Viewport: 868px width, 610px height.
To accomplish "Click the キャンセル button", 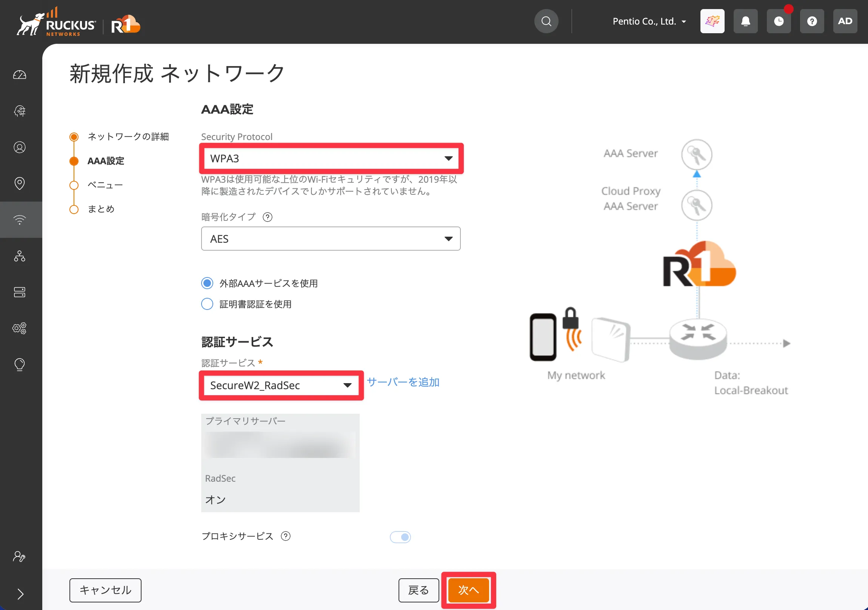I will 105,590.
